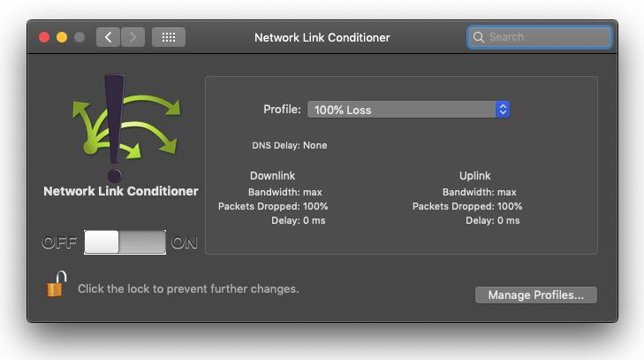Image resolution: width=644 pixels, height=360 pixels.
Task: Close the window with red button
Action: click(x=44, y=37)
